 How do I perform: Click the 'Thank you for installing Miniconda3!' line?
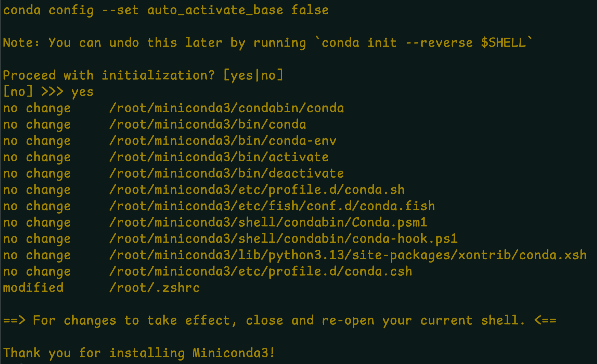(x=139, y=353)
